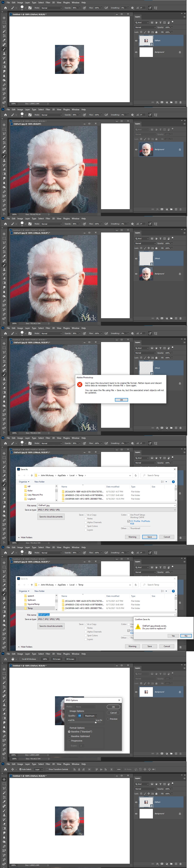Open Window menu above the Show Transform Controls bar
The height and width of the screenshot is (868, 194).
pos(76,764)
